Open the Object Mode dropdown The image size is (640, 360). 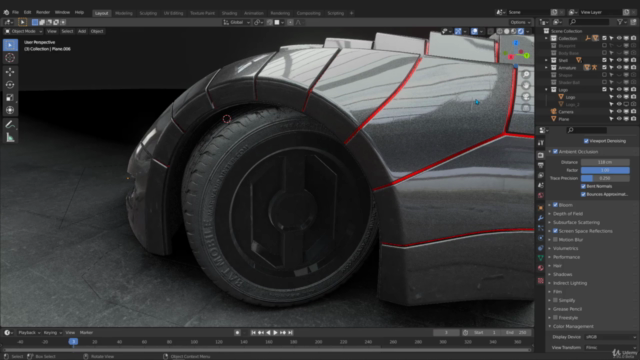click(23, 31)
